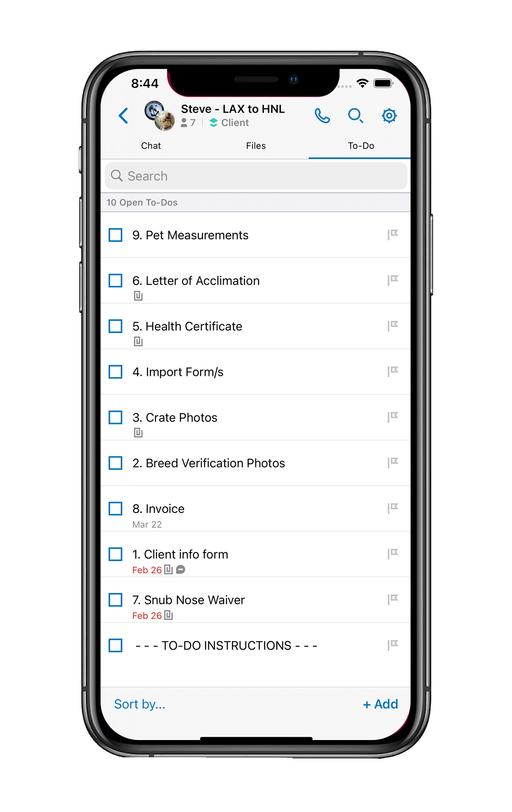Open comment bubble on Client info form
The image size is (512, 812).
tap(181, 570)
